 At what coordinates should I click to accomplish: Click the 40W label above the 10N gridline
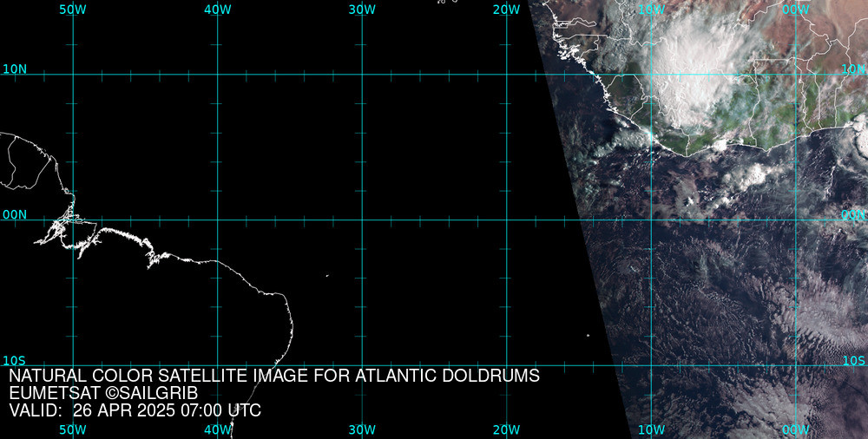point(218,10)
